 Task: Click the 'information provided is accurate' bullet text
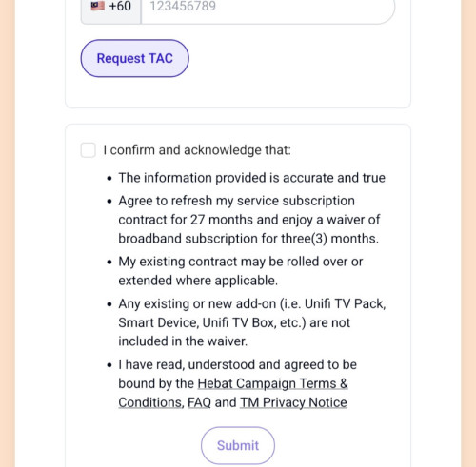click(252, 178)
